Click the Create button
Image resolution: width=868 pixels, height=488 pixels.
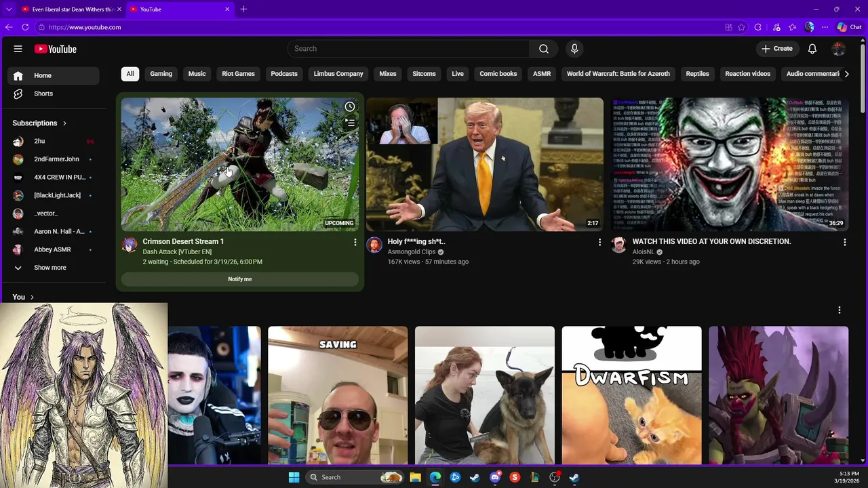777,49
